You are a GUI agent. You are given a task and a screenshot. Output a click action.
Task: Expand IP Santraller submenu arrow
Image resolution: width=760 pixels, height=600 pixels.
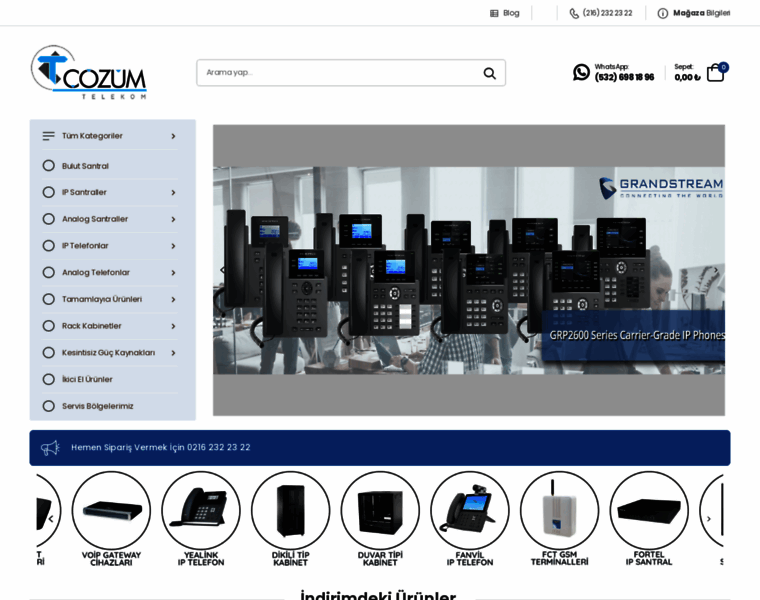pos(173,192)
